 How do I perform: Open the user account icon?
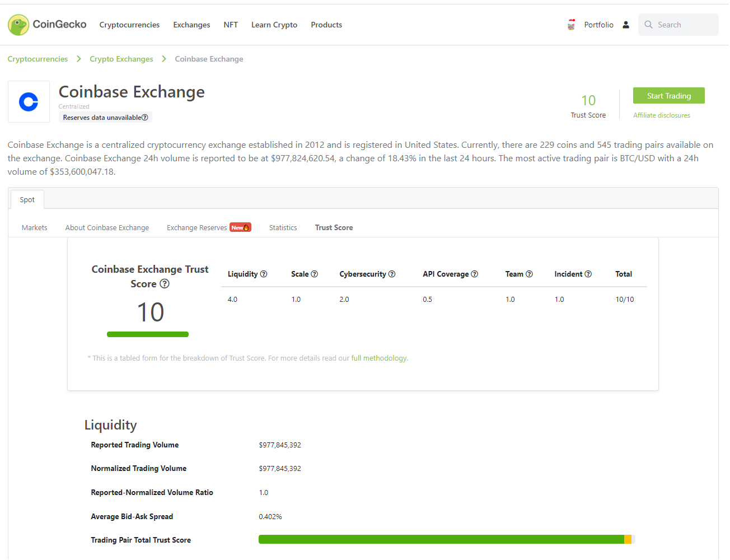[626, 25]
